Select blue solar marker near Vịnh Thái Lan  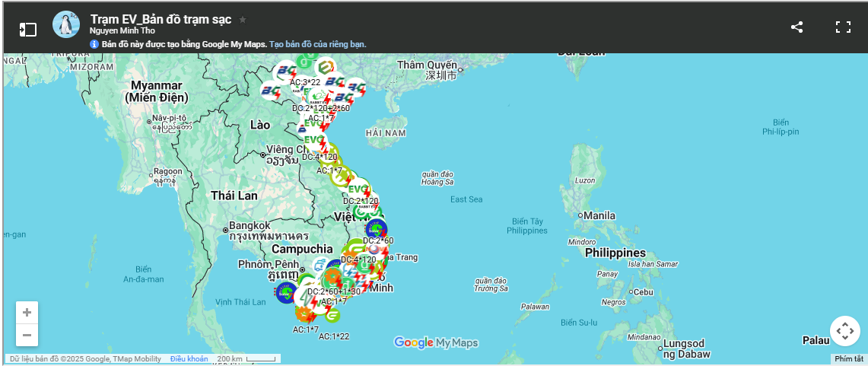[287, 292]
